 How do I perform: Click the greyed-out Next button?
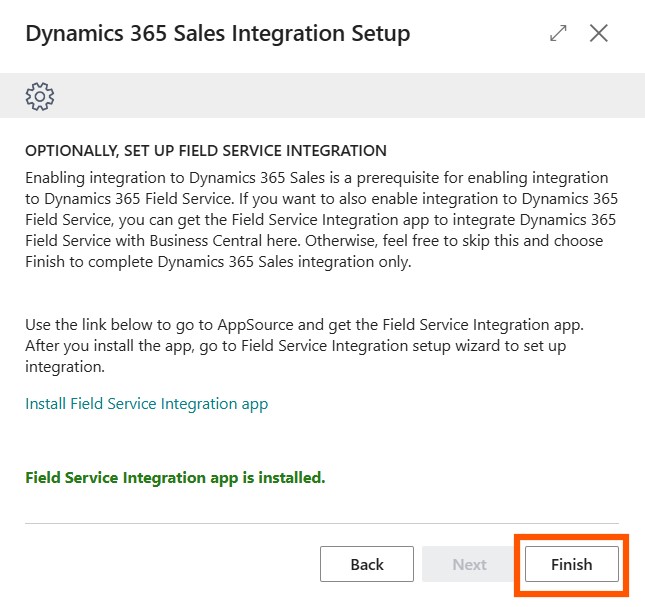(x=469, y=564)
